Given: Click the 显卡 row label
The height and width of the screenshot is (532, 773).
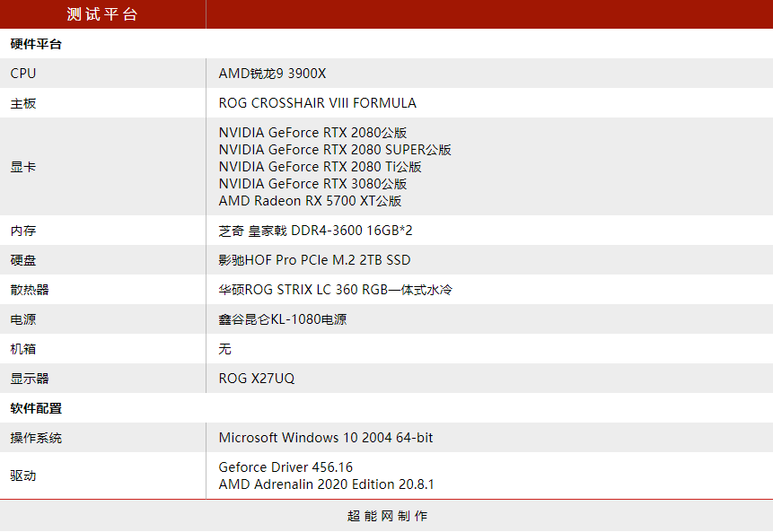Looking at the screenshot, I should [20, 166].
